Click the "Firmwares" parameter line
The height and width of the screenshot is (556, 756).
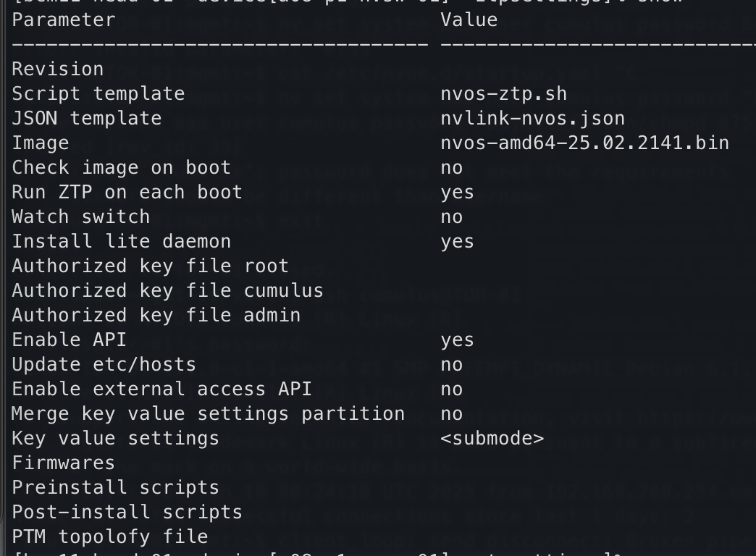(x=64, y=463)
